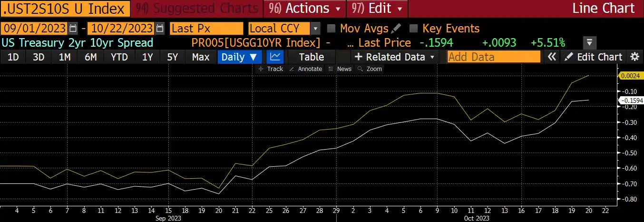The width and height of the screenshot is (644, 222).
Task: Open end date calendar picker icon
Action: click(x=160, y=29)
